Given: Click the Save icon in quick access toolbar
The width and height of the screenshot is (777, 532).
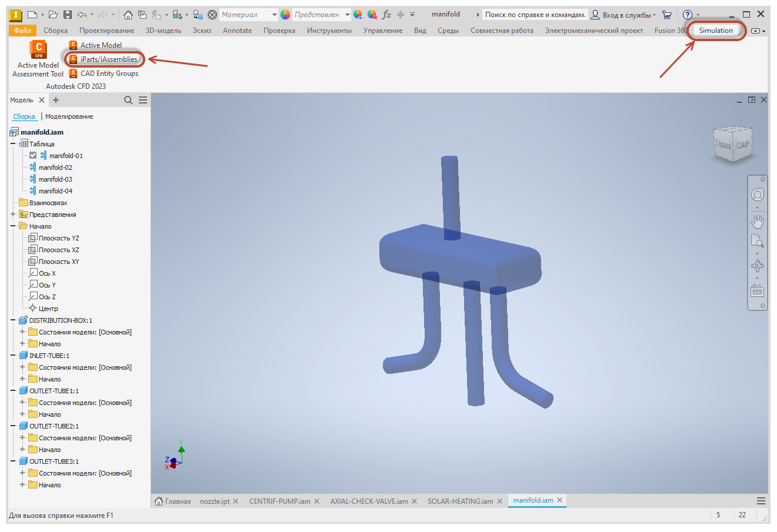Looking at the screenshot, I should click(x=68, y=15).
